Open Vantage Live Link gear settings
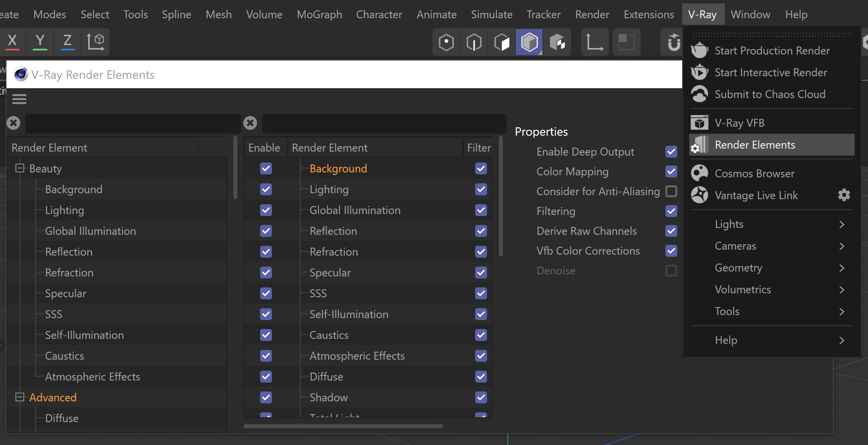This screenshot has width=868, height=445. 844,195
